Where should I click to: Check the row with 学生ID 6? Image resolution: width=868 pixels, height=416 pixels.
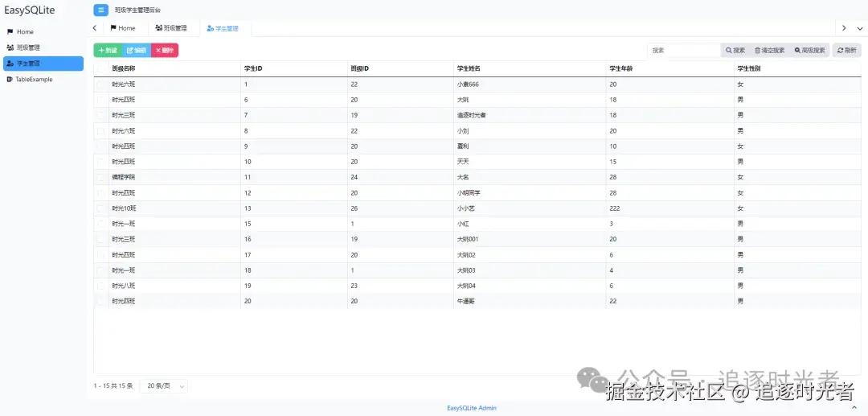tap(100, 100)
